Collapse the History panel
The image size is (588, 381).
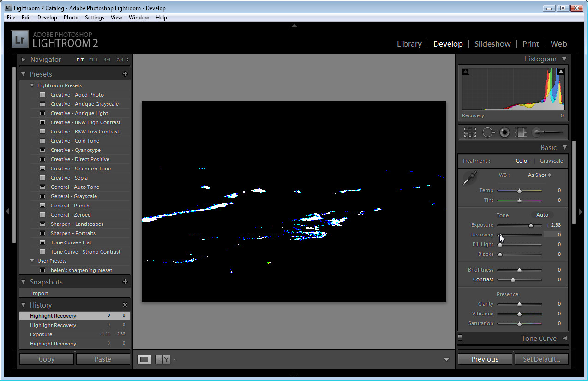coord(24,305)
